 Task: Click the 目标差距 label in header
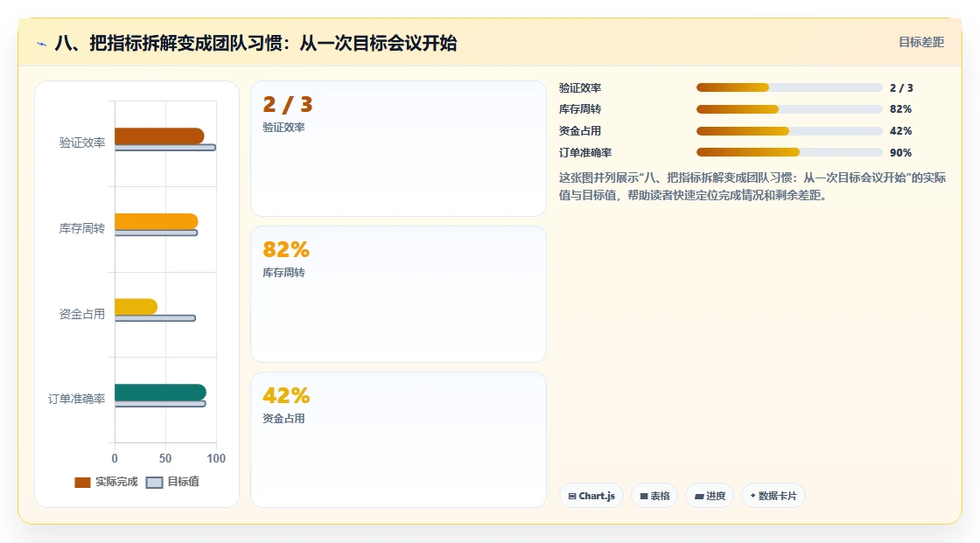pos(921,42)
